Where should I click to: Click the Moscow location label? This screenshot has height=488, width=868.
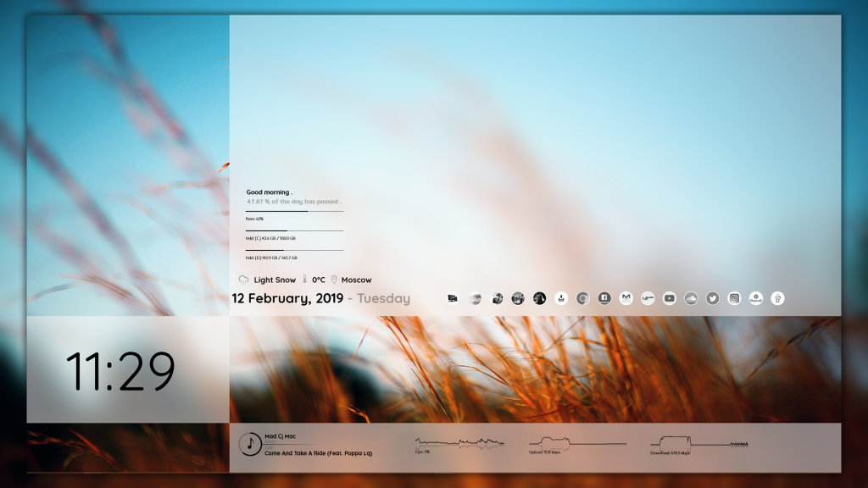click(x=356, y=280)
